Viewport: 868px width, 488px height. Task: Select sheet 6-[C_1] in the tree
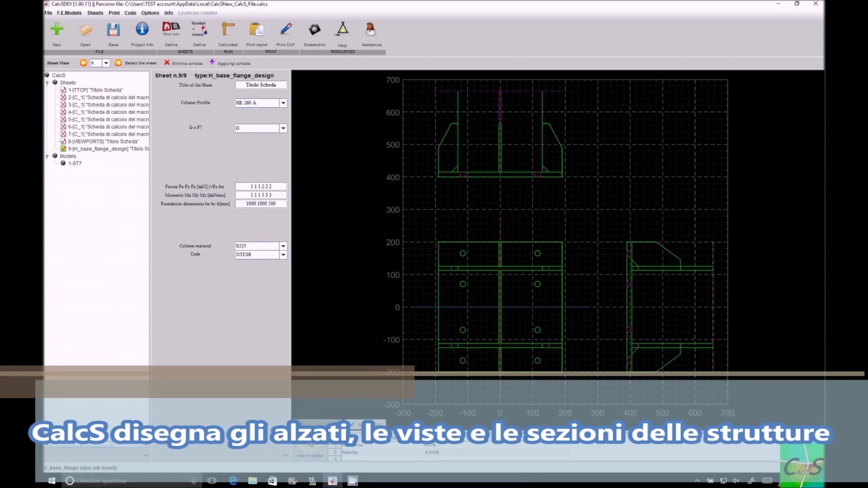(108, 127)
